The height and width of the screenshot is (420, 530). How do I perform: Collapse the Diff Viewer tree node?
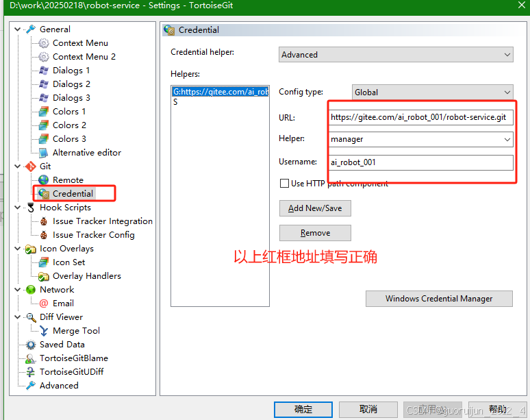pos(18,317)
